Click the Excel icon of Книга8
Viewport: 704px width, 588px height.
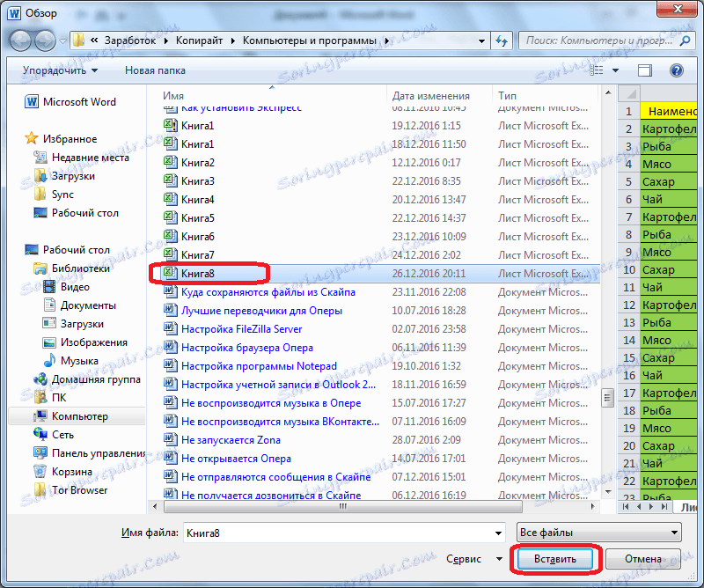click(x=170, y=273)
